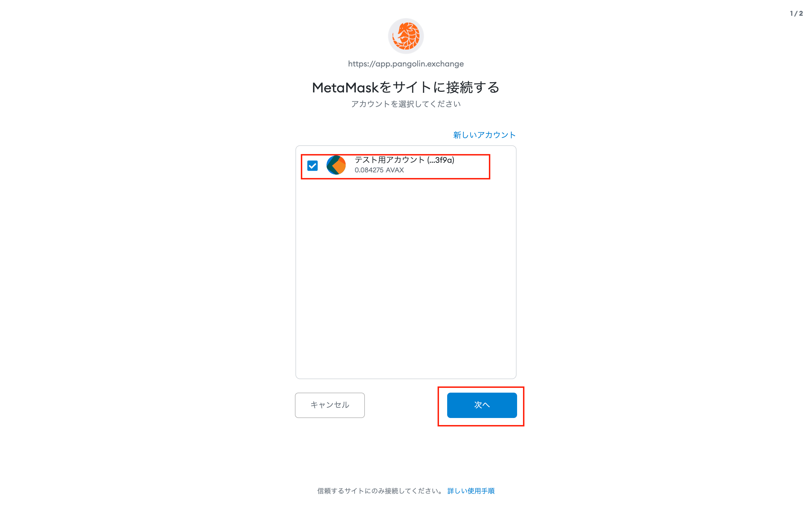
Task: Click the orange Pangolin logo icon
Action: (406, 36)
